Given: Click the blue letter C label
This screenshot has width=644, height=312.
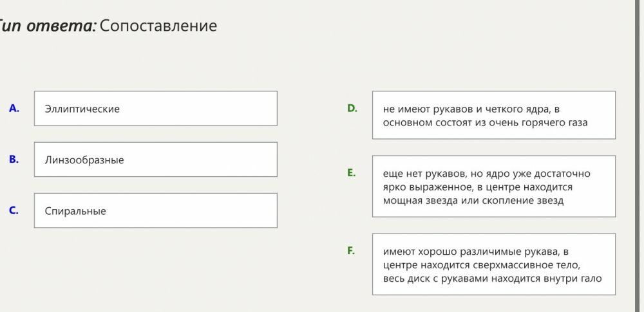Looking at the screenshot, I should [x=14, y=210].
